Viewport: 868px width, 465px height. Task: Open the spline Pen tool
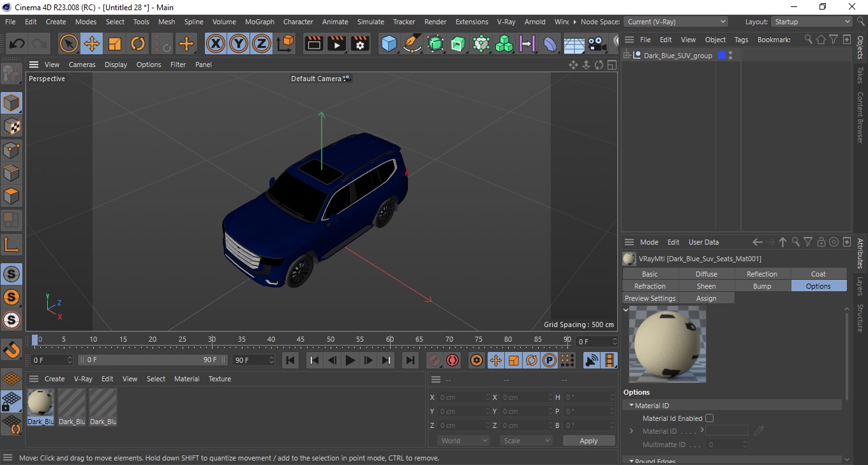(412, 43)
